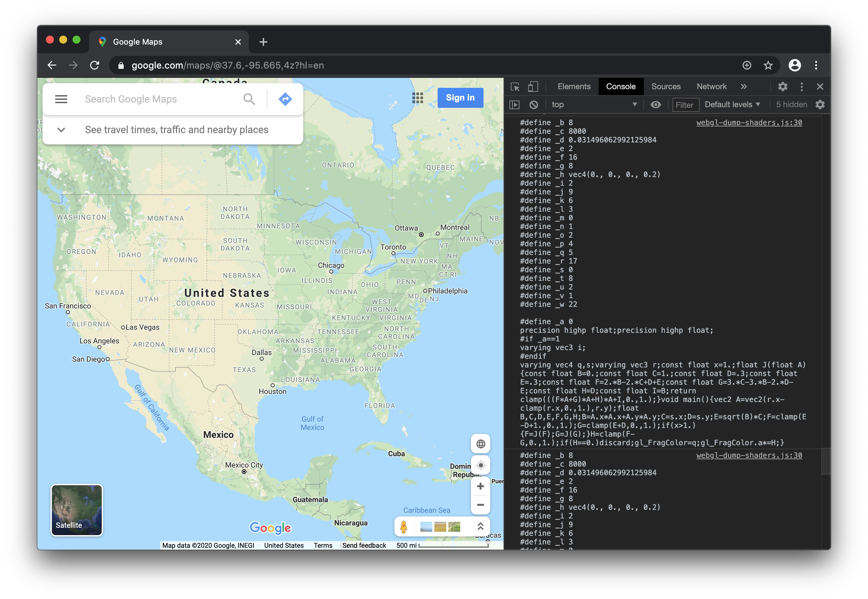Click the 'United States' map label
Image resolution: width=868 pixels, height=599 pixels.
(226, 293)
